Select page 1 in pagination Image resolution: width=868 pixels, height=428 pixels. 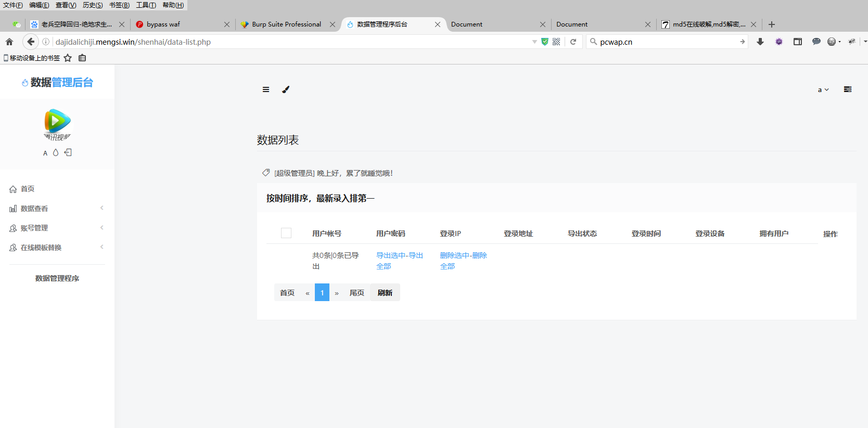tap(322, 292)
